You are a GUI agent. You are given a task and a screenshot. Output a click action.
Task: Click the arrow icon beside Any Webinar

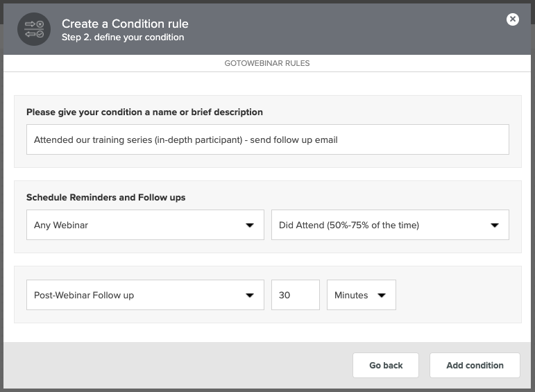click(x=250, y=225)
